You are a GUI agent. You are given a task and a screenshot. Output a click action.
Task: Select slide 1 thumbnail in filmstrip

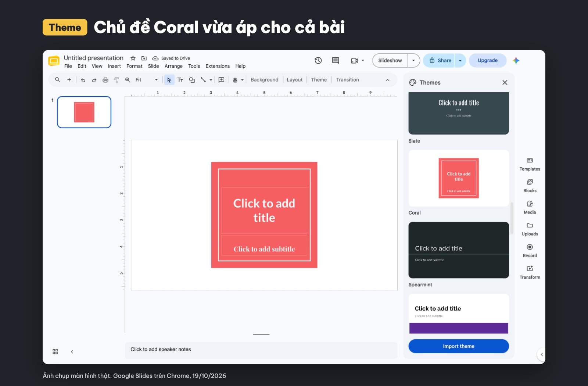click(84, 112)
